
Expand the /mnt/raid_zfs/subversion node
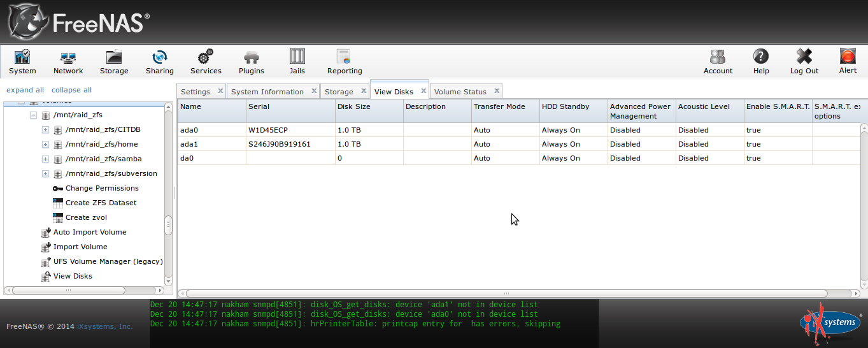[45, 174]
